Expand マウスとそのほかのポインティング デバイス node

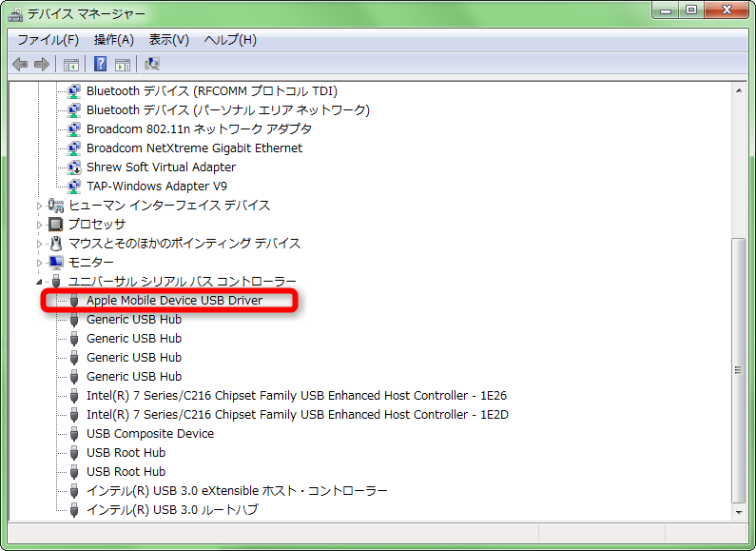[x=39, y=245]
